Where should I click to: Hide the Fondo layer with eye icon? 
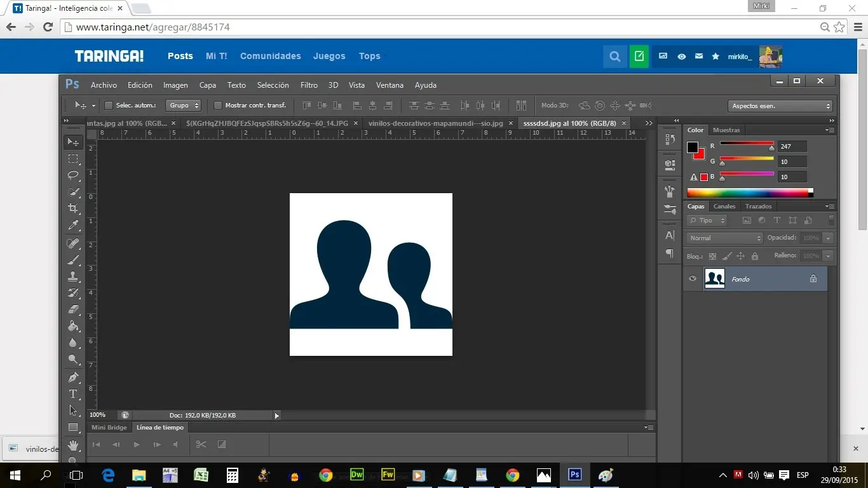coord(693,278)
